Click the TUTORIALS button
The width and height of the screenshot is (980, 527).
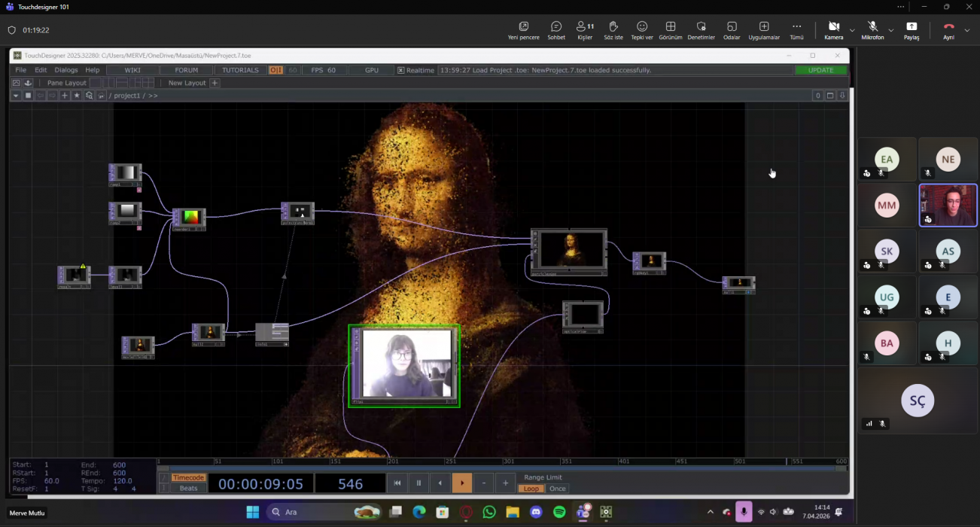coord(240,70)
